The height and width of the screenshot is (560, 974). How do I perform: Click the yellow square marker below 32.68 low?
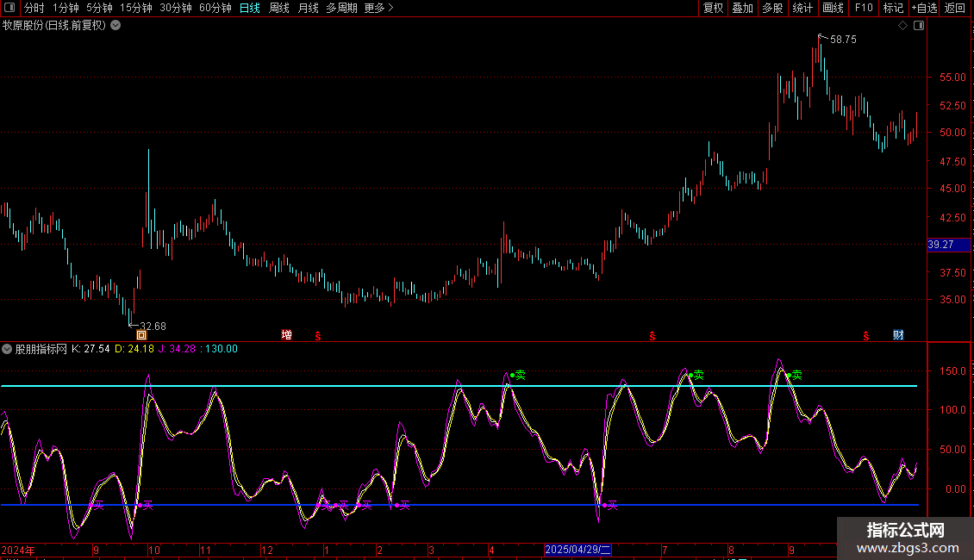(141, 334)
